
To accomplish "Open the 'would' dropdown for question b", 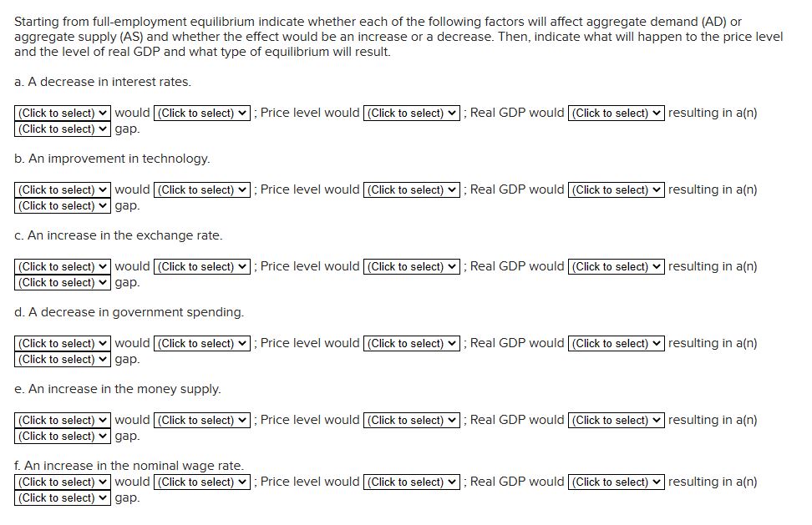I will [x=201, y=189].
